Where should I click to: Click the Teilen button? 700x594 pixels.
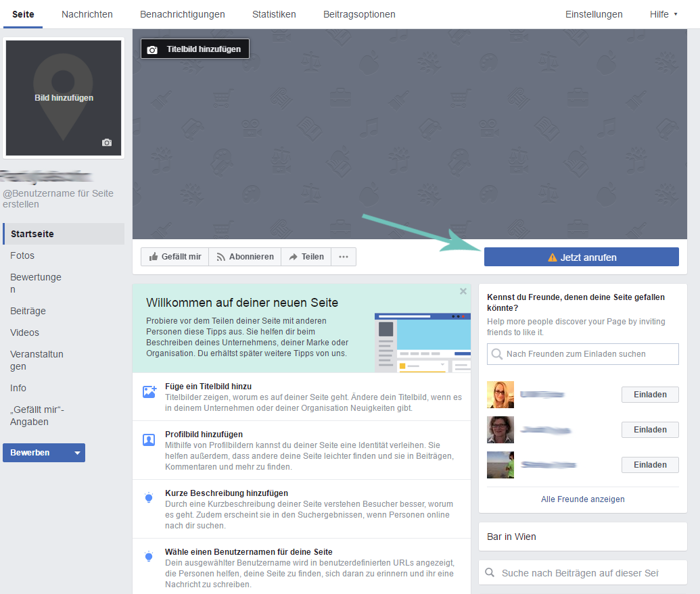pyautogui.click(x=306, y=257)
